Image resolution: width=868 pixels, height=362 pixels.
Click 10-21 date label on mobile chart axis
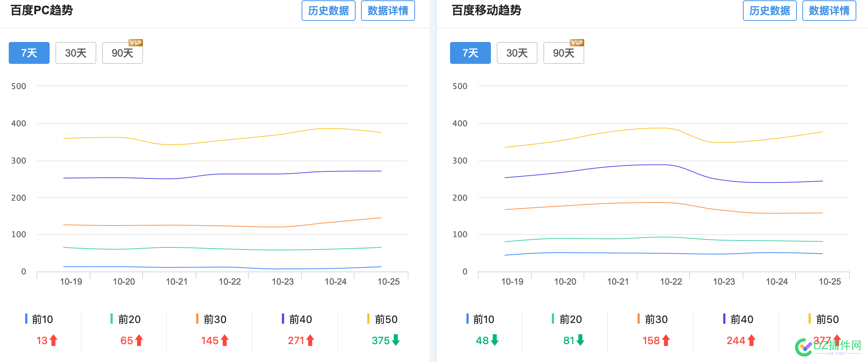point(618,282)
